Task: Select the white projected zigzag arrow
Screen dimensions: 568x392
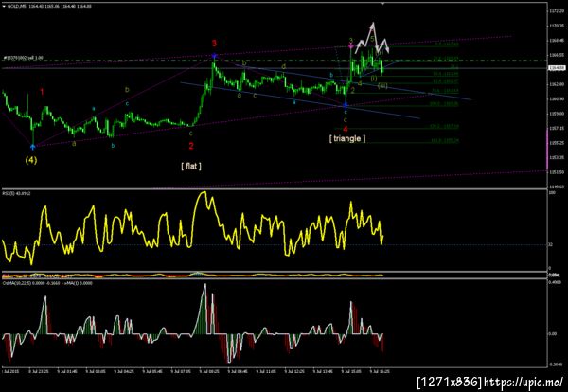Action: point(372,38)
